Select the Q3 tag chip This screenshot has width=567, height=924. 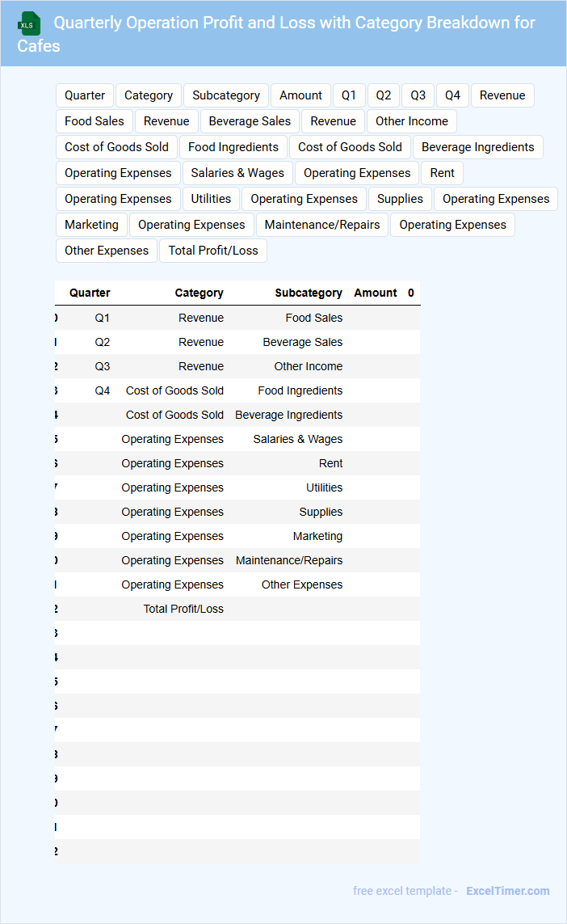[x=418, y=95]
